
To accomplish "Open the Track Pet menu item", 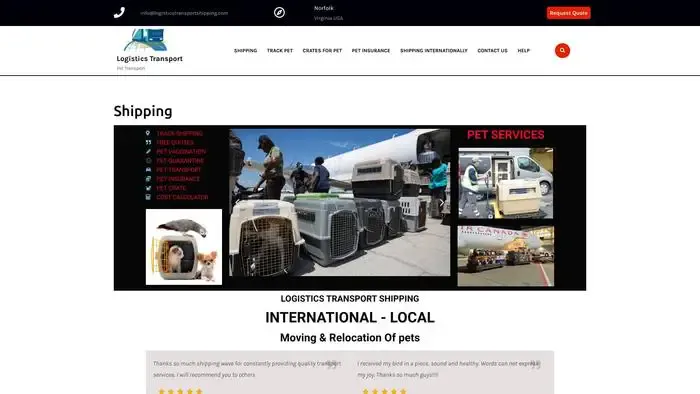I will 280,50.
